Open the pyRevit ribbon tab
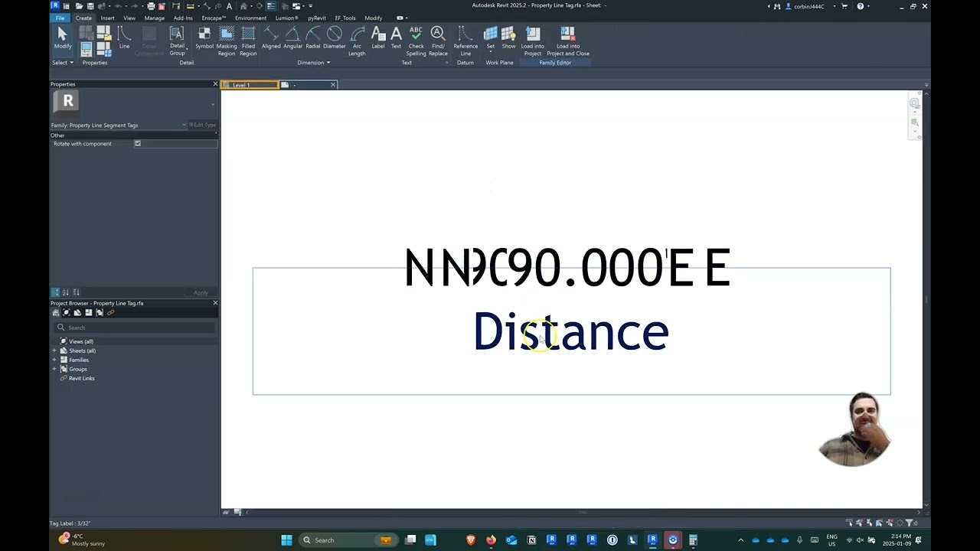 317,18
